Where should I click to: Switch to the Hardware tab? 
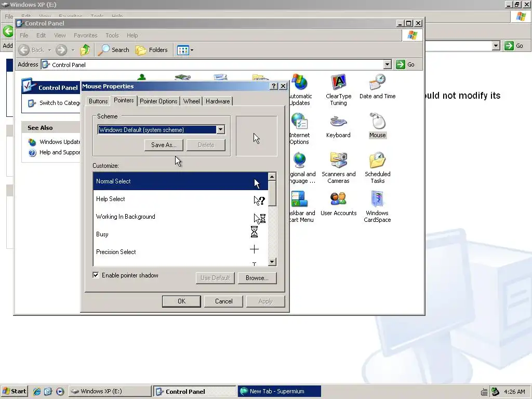[x=218, y=101]
